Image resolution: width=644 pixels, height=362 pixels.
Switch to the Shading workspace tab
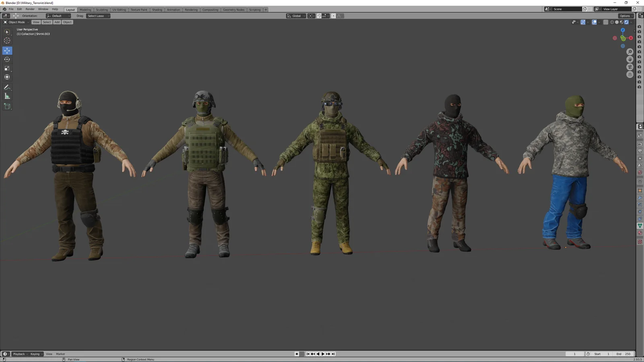tap(157, 9)
